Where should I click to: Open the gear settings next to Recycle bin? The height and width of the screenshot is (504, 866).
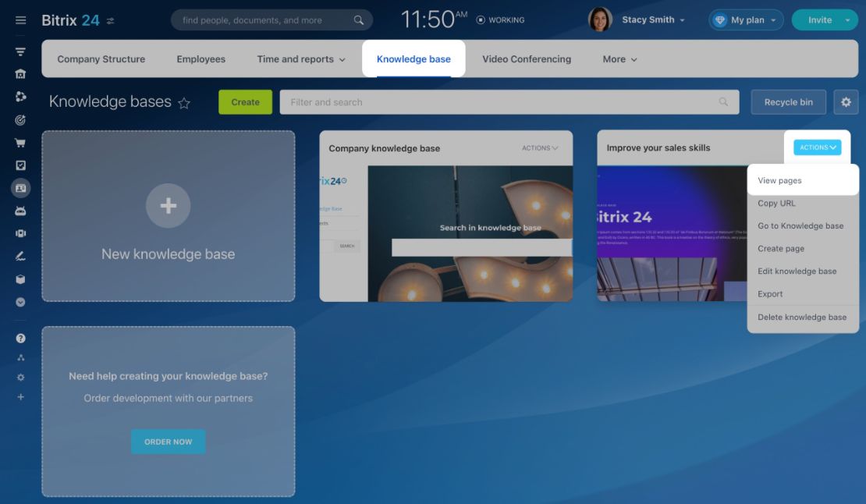point(846,102)
